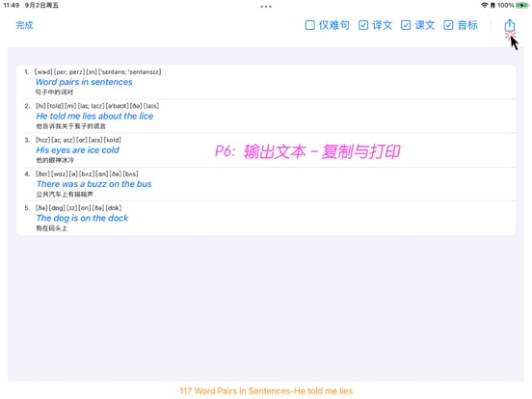This screenshot has width=532, height=399.
Task: Select sentence 'His eyes are ice cold'
Action: tap(78, 150)
